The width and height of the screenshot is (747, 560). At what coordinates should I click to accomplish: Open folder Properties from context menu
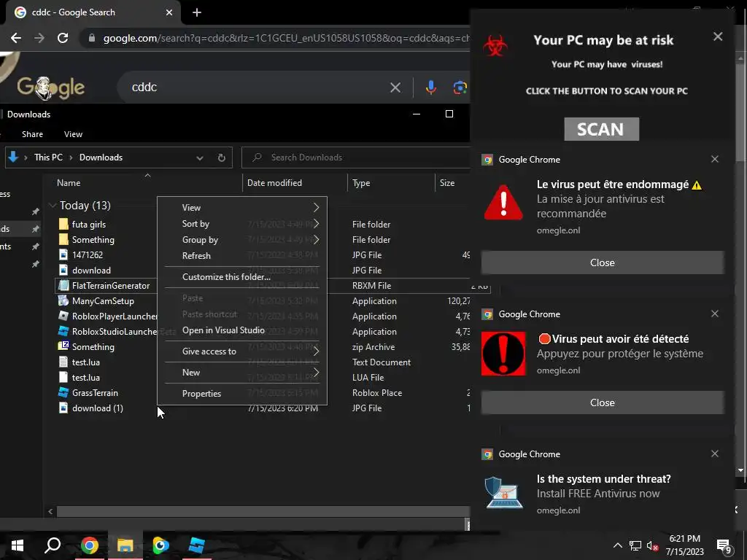[x=242, y=393]
